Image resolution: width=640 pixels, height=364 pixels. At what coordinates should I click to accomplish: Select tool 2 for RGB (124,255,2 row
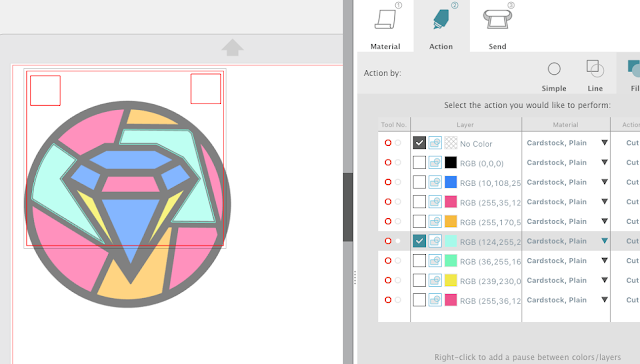(398, 241)
